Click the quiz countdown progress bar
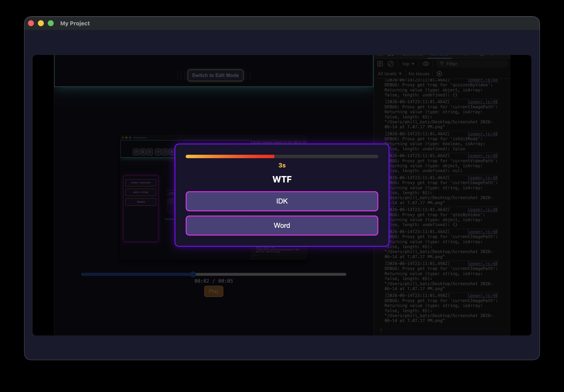This screenshot has height=392, width=564. click(282, 156)
